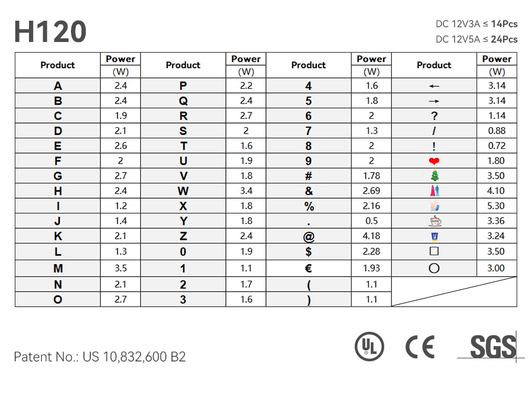Viewport: 532px width, 398px height.
Task: Select the empty square symbol
Action: tap(434, 251)
